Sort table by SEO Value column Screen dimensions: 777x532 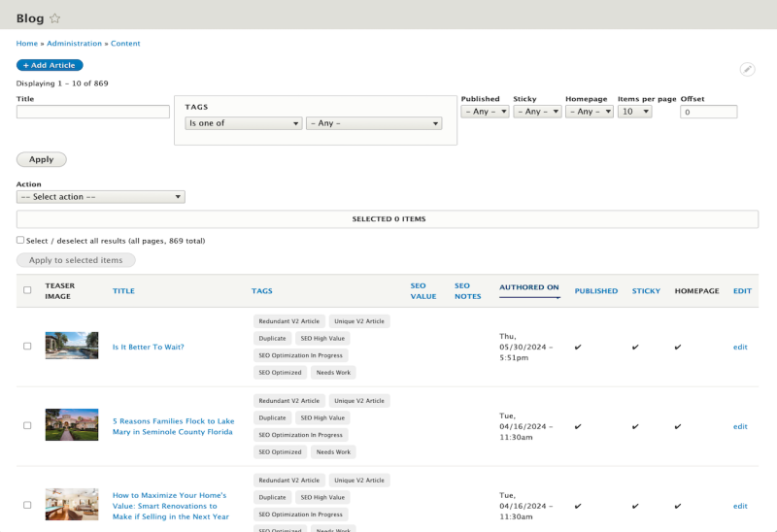[423, 291]
